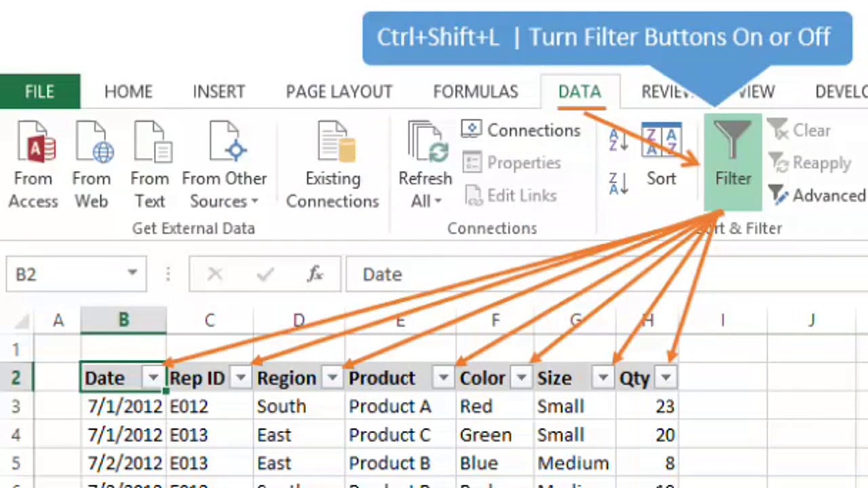868x488 pixels.
Task: Click the formula bar containing Date
Action: pos(606,274)
